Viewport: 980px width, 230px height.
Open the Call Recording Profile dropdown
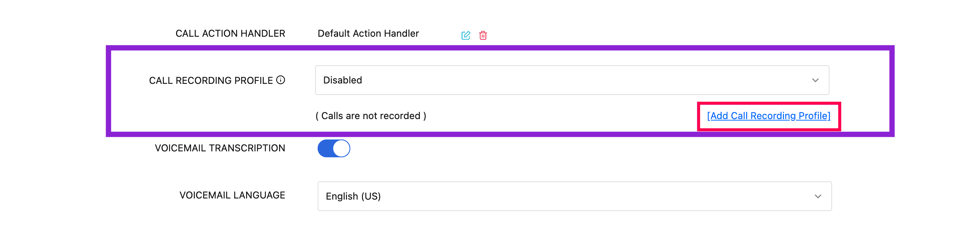572,80
